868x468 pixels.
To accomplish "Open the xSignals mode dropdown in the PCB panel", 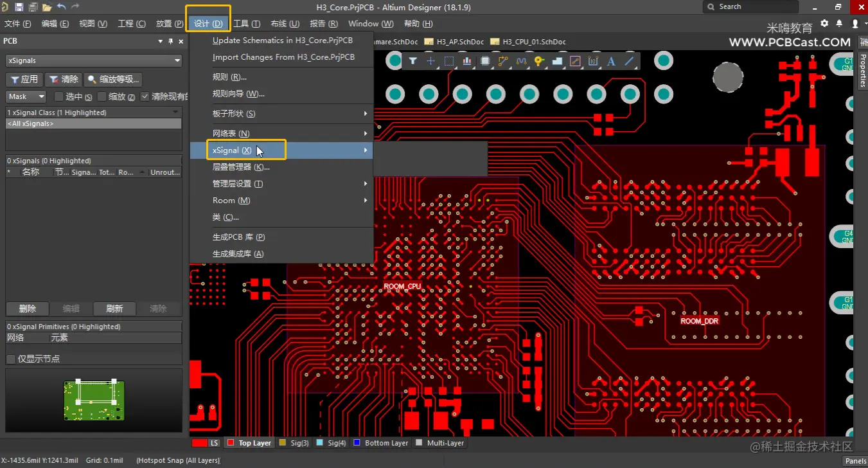I will coord(94,60).
